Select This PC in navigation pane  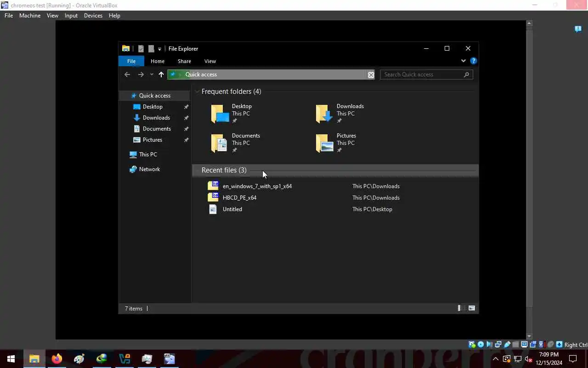coord(148,155)
